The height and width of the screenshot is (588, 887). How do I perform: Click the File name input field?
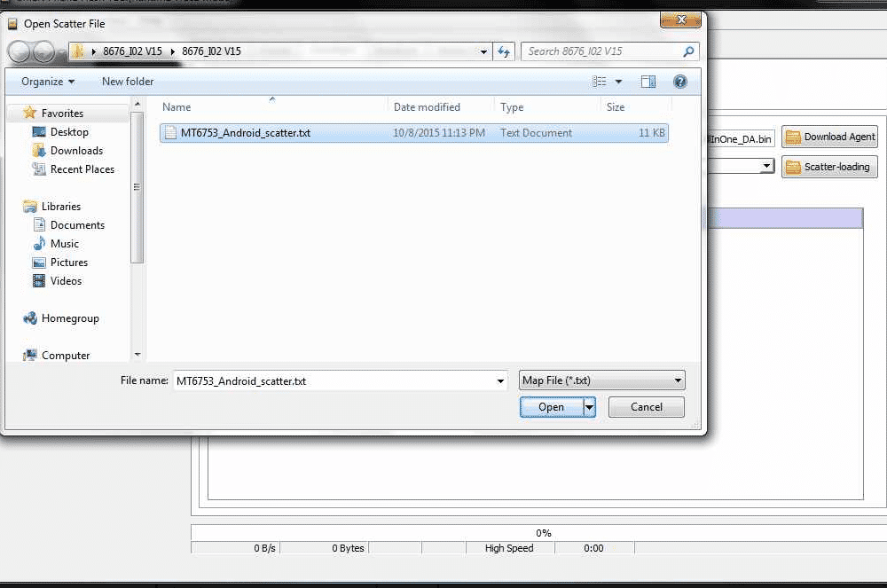point(333,380)
